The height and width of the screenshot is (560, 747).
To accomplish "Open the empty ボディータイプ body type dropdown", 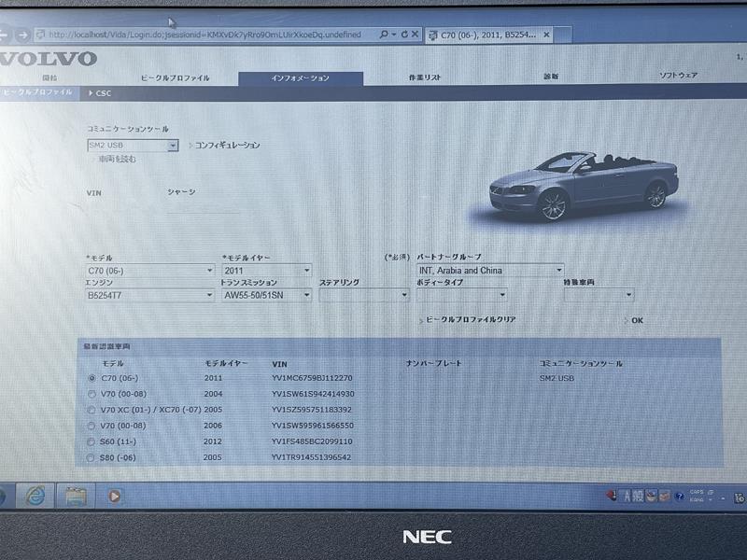I will (x=461, y=295).
